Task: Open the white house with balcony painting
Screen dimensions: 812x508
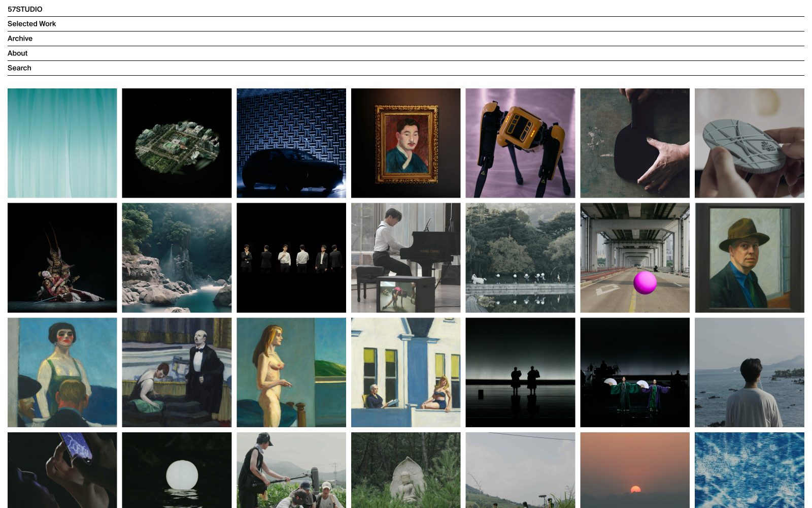Action: (x=405, y=372)
